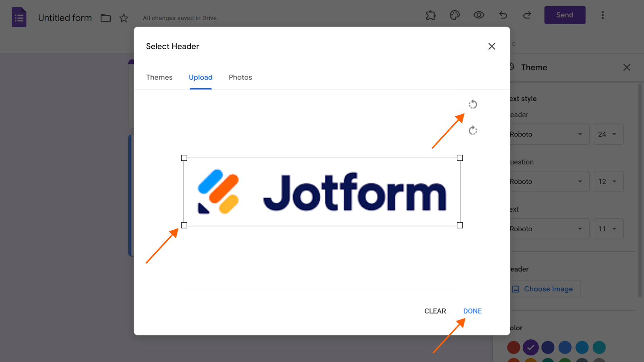This screenshot has height=362, width=644.
Task: Select the Upload tab
Action: click(200, 77)
